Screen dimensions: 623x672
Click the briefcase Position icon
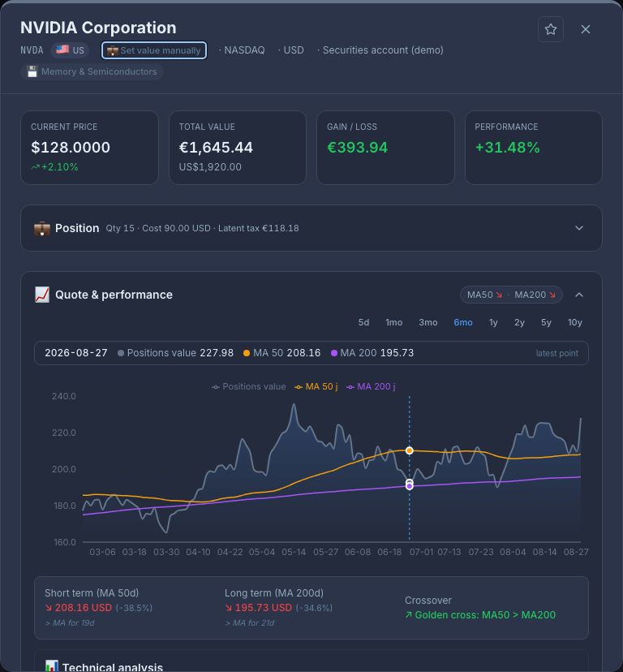(x=42, y=228)
